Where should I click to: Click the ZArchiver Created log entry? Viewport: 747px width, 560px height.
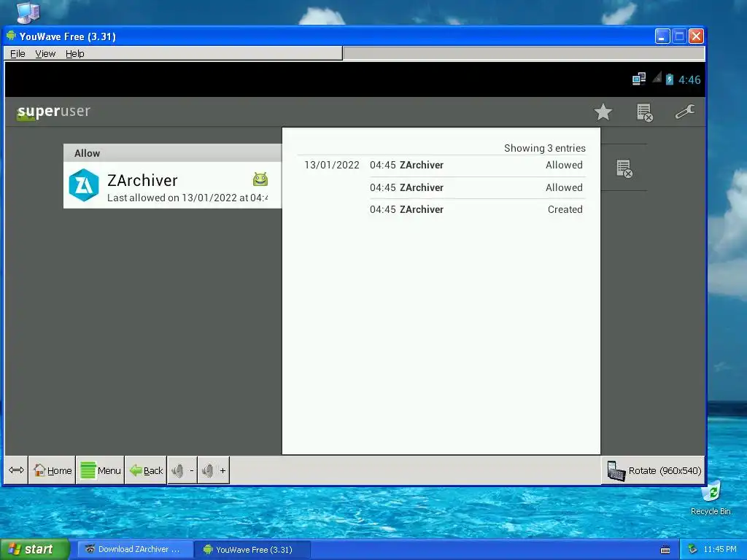tap(476, 209)
